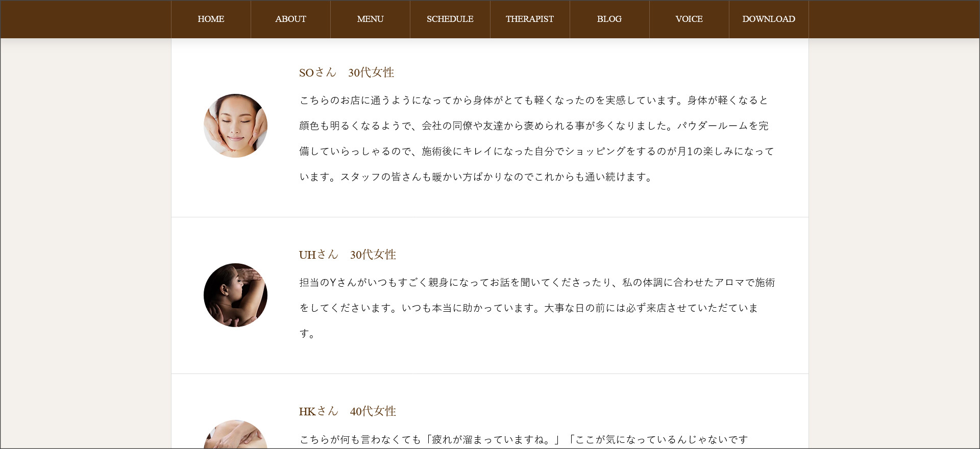Click the SOさん review paragraph text

(x=536, y=139)
